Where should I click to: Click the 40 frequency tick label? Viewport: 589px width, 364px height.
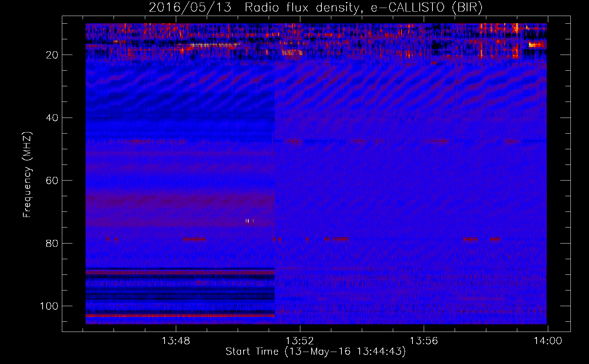[x=52, y=118]
